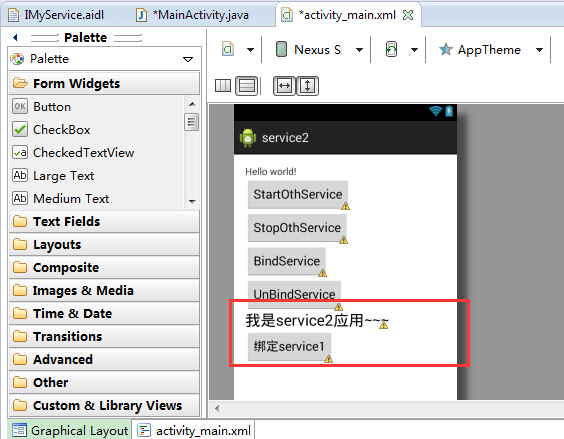Set the layout to horizontal orientation
Image resolution: width=564 pixels, height=439 pixels.
click(223, 86)
